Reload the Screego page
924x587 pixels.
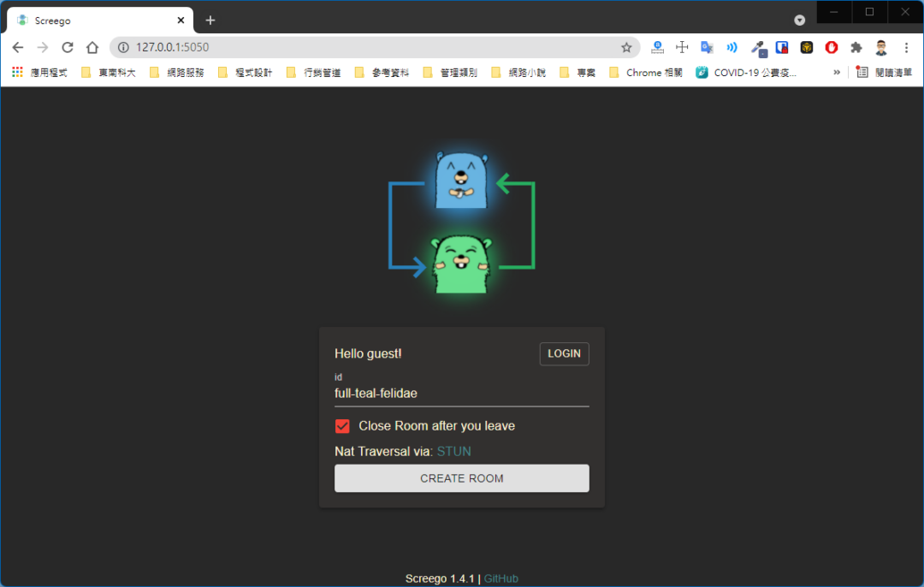(68, 47)
